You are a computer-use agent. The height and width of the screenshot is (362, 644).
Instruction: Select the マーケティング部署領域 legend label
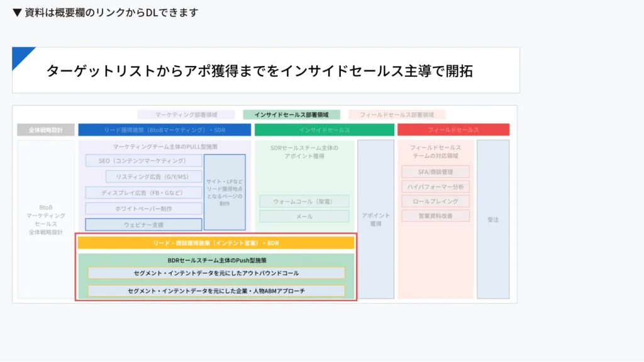(x=186, y=115)
